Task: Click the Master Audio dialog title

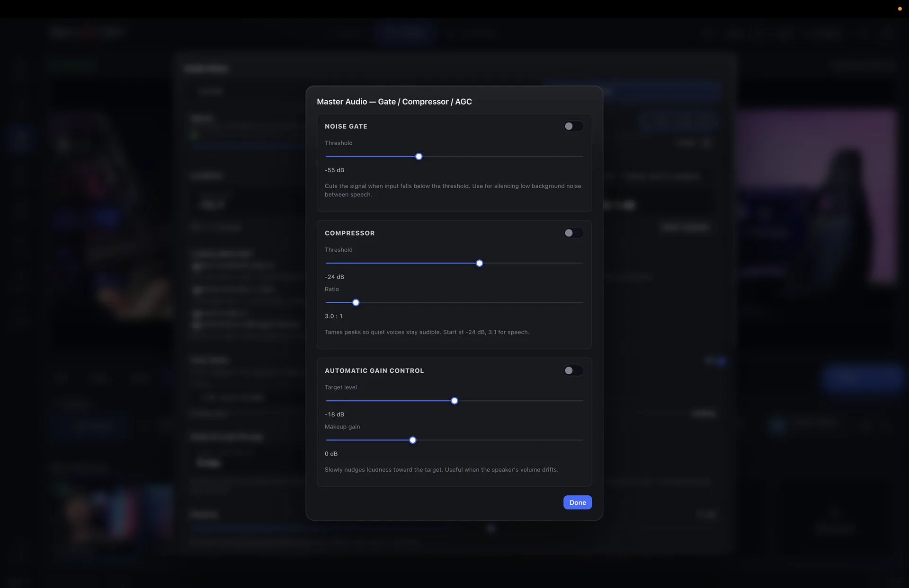Action: [x=394, y=102]
